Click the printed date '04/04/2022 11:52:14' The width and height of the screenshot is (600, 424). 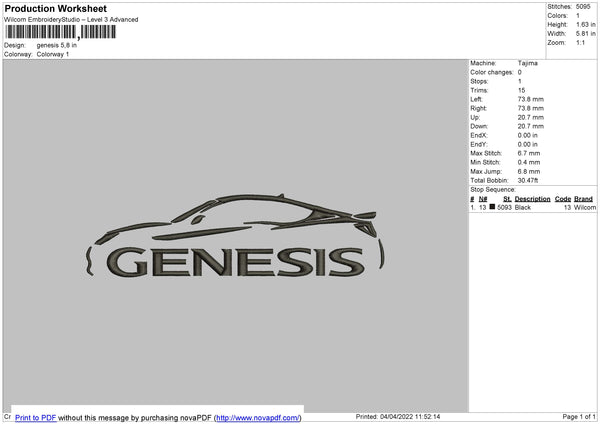coord(410,416)
